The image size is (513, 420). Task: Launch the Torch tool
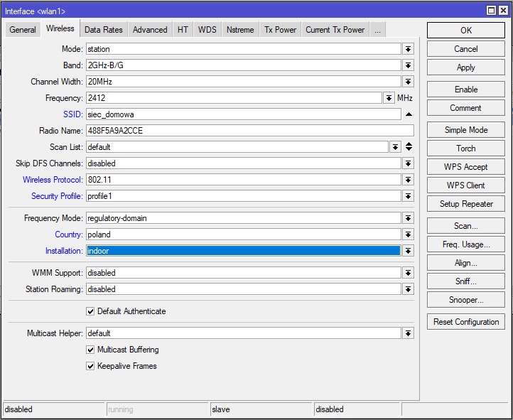pos(466,149)
